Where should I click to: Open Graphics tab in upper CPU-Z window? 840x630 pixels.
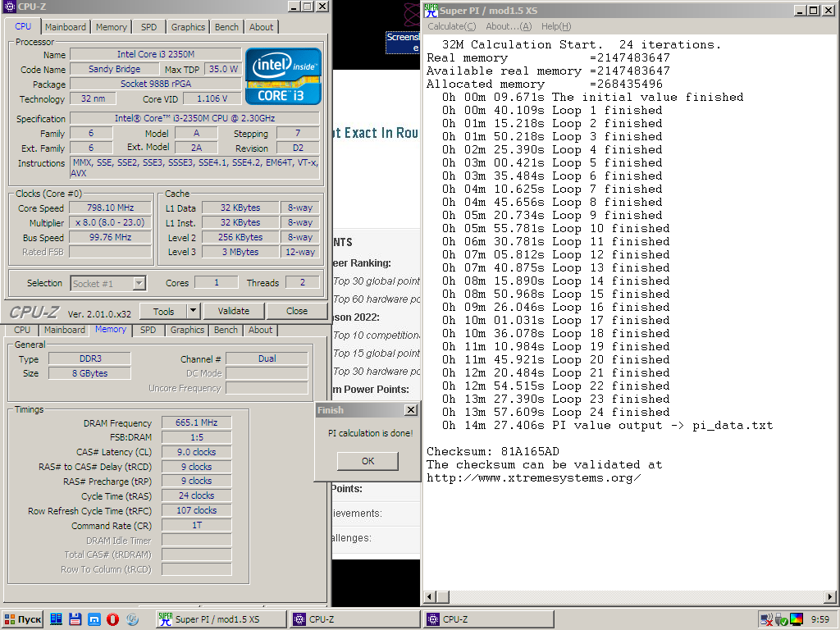point(188,27)
